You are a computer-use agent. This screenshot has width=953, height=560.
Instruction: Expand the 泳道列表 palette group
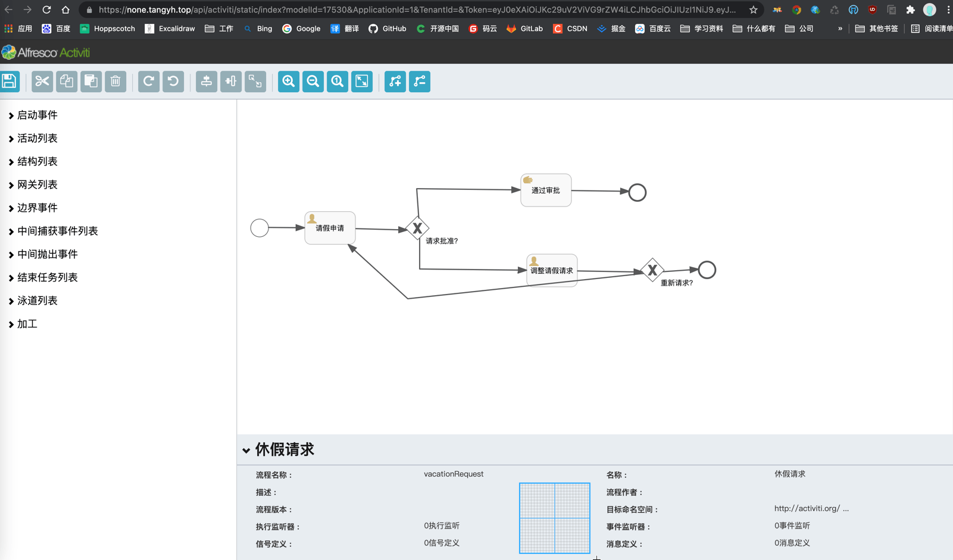tap(37, 301)
